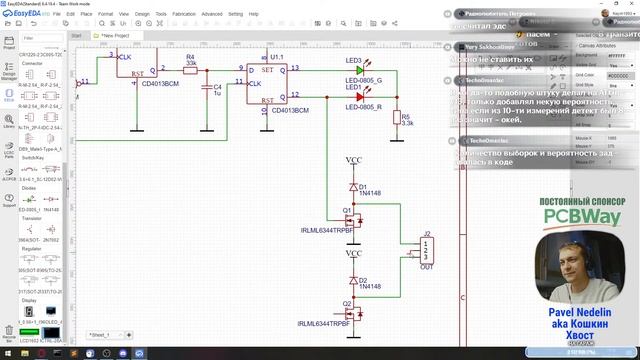Select the LCD1602 display part in the library
This screenshot has height=360, width=640.
(x=29, y=335)
